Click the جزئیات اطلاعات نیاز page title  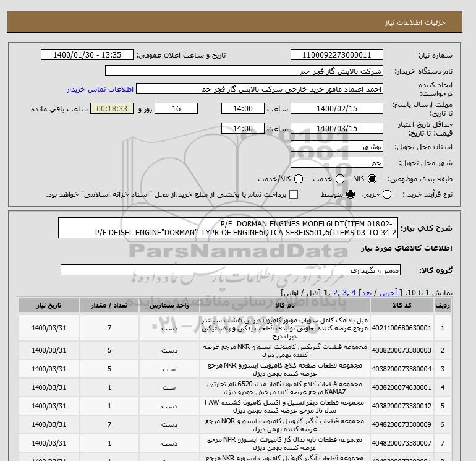pyautogui.click(x=415, y=22)
